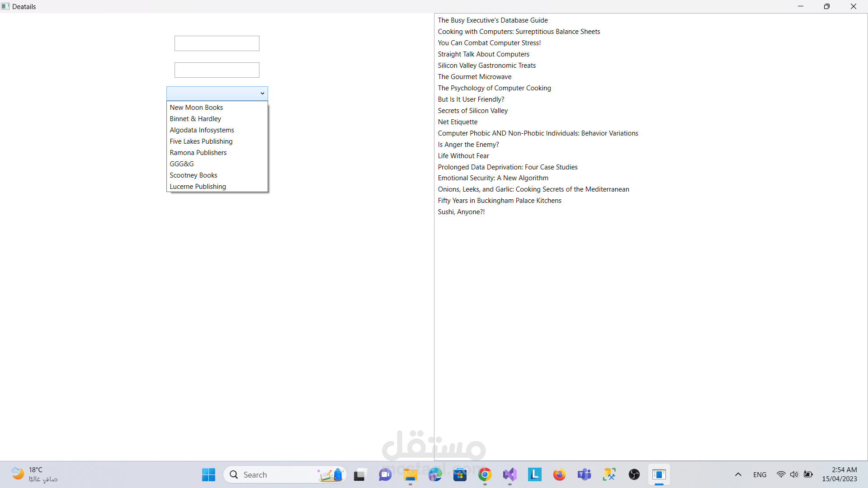868x488 pixels.
Task: Open OBS Studio taskbar icon
Action: (x=634, y=474)
